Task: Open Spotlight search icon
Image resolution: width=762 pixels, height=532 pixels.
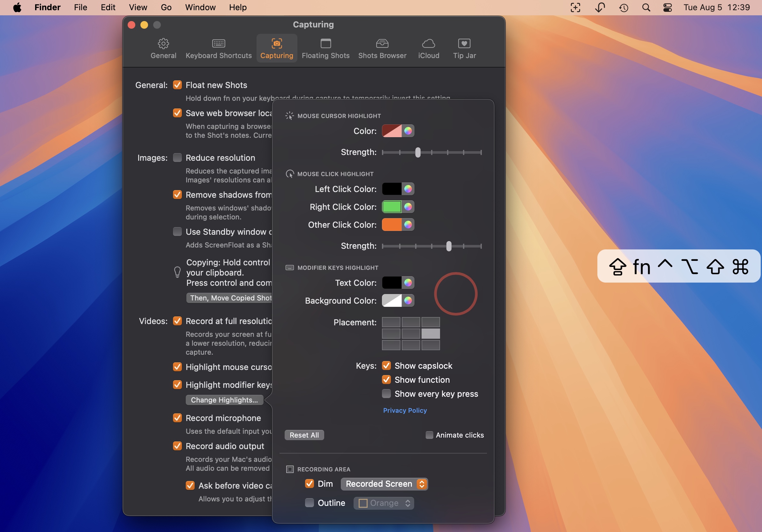Action: [x=646, y=7]
